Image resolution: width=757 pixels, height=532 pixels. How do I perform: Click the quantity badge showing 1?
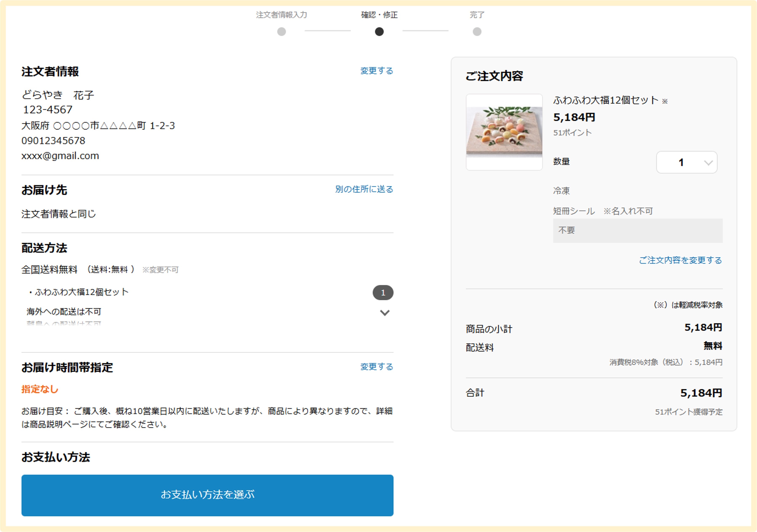[x=383, y=293]
